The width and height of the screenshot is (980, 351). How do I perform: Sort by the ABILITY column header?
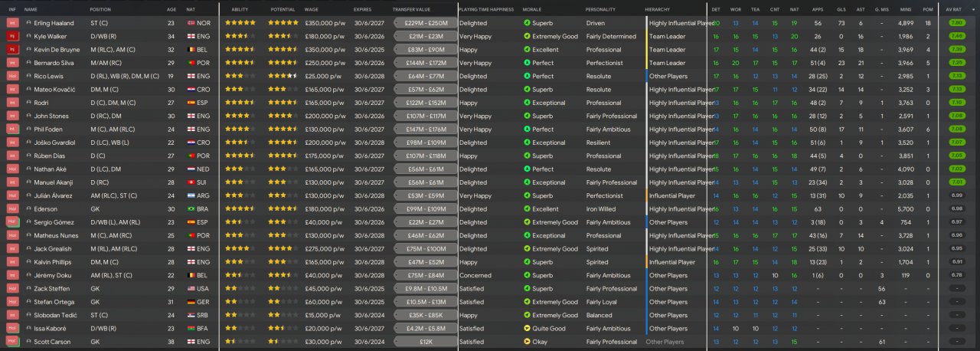[240, 8]
